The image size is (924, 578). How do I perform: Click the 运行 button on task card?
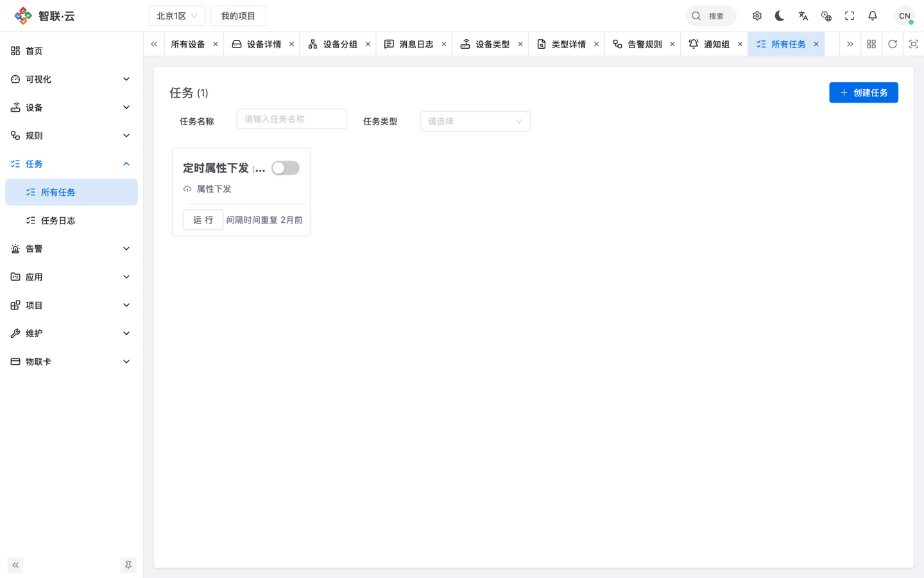click(x=203, y=220)
